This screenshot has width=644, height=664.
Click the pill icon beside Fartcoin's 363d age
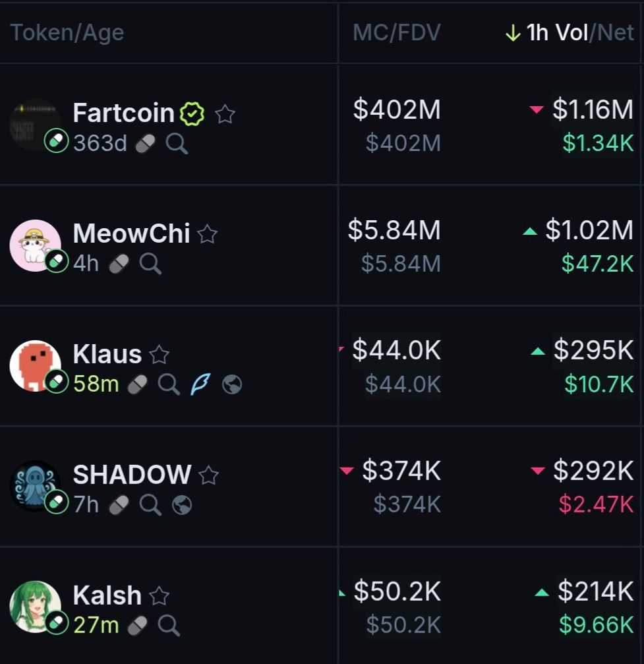145,143
